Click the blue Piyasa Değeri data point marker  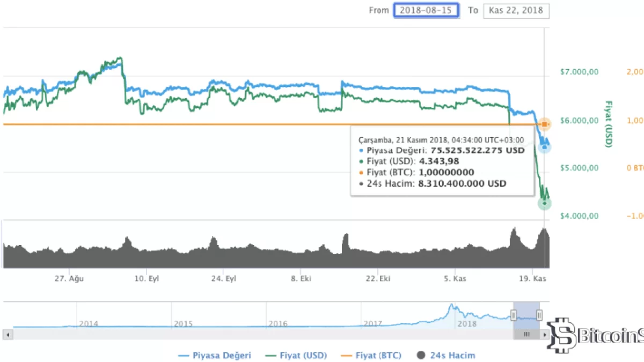coord(544,147)
